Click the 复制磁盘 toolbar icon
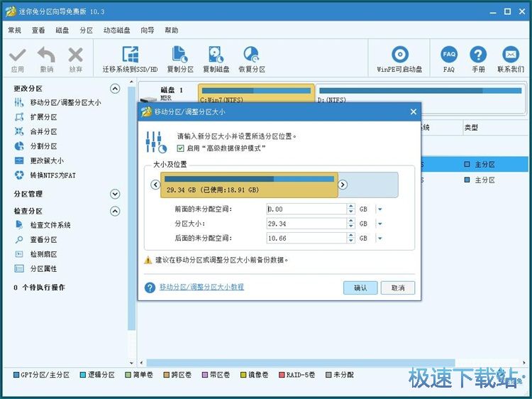 [x=216, y=55]
